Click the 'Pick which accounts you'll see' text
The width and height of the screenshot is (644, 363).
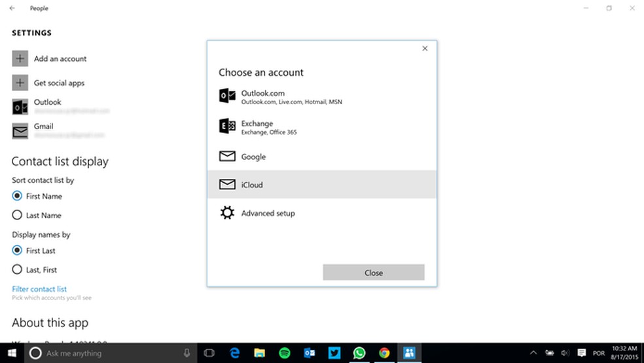point(52,297)
